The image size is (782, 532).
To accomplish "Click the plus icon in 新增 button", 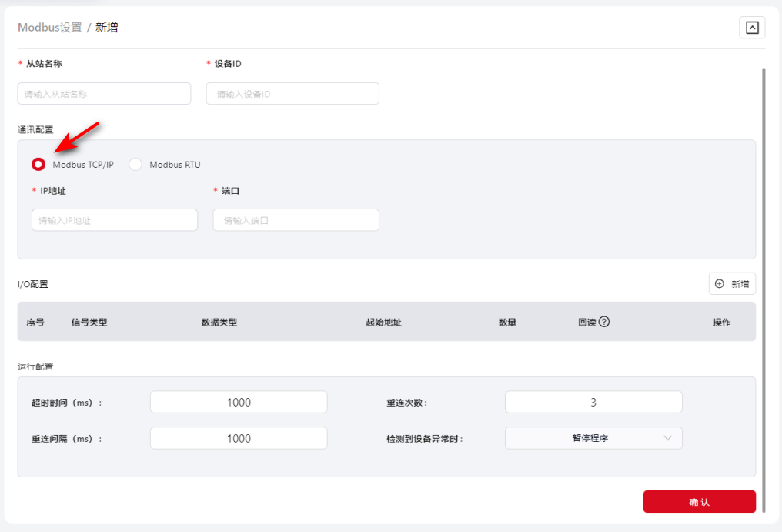I will 720,284.
